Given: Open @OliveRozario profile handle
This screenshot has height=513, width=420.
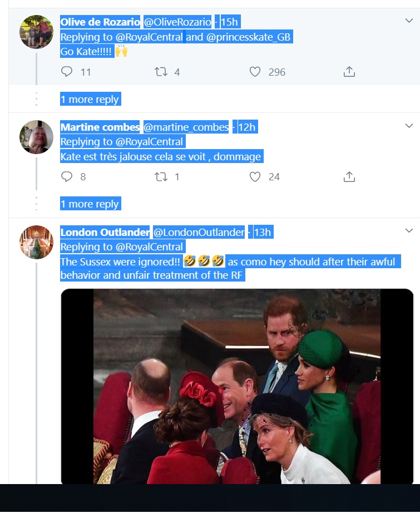Looking at the screenshot, I should pyautogui.click(x=177, y=22).
